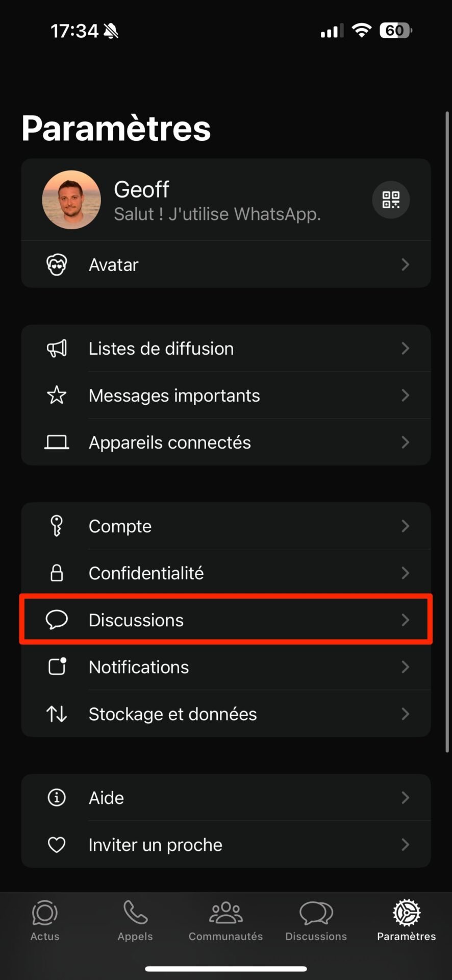Tap the laptop icon for Appareils connectés
The height and width of the screenshot is (980, 452).
point(57,442)
